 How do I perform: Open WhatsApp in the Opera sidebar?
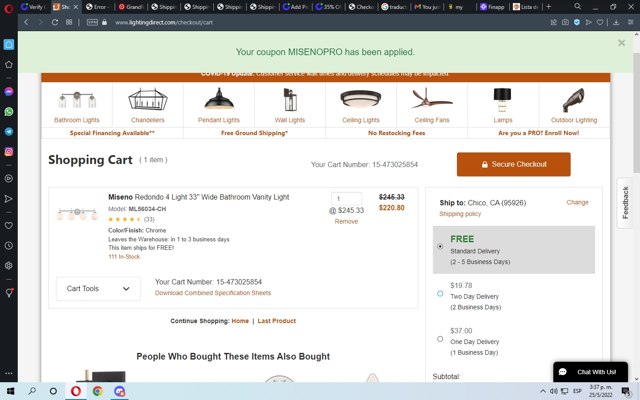pyautogui.click(x=9, y=111)
